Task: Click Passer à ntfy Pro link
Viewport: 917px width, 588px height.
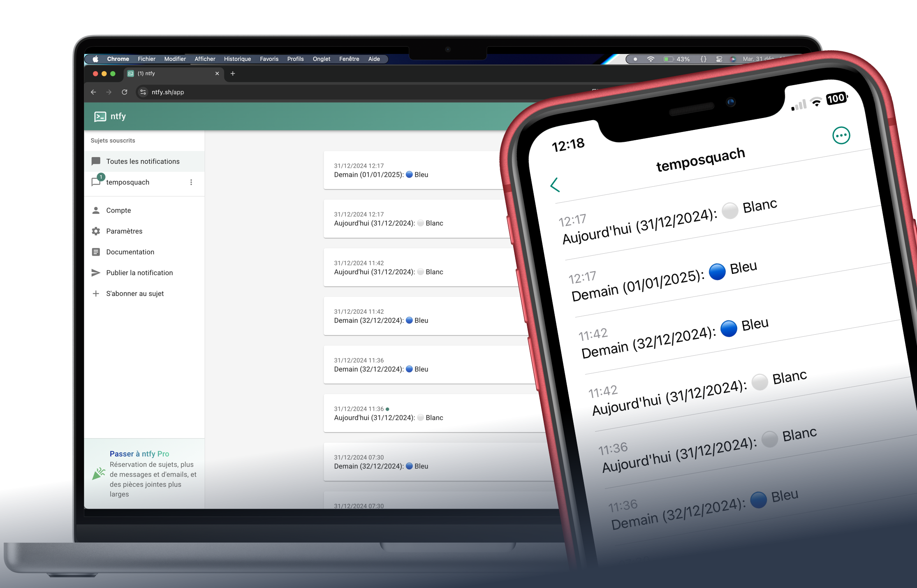Action: [x=139, y=454]
